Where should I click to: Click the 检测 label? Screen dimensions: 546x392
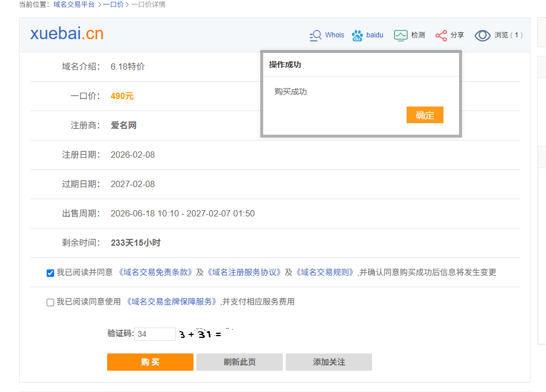point(418,35)
